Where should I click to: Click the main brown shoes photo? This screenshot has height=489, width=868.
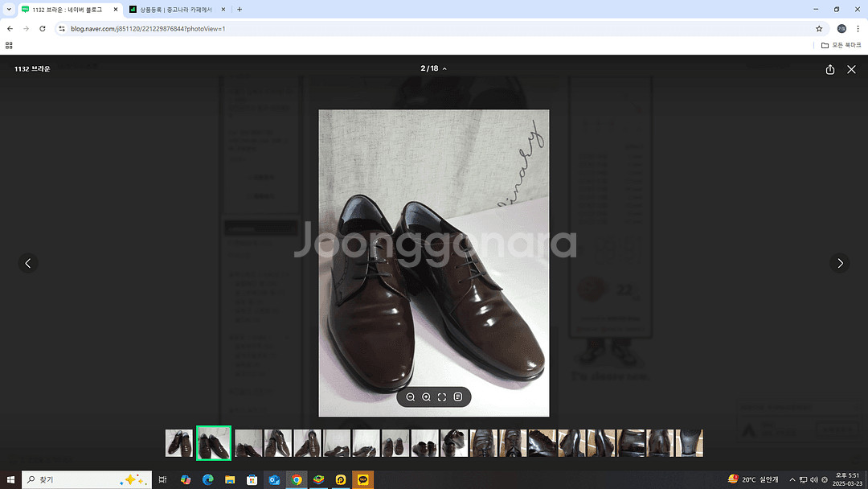point(434,263)
